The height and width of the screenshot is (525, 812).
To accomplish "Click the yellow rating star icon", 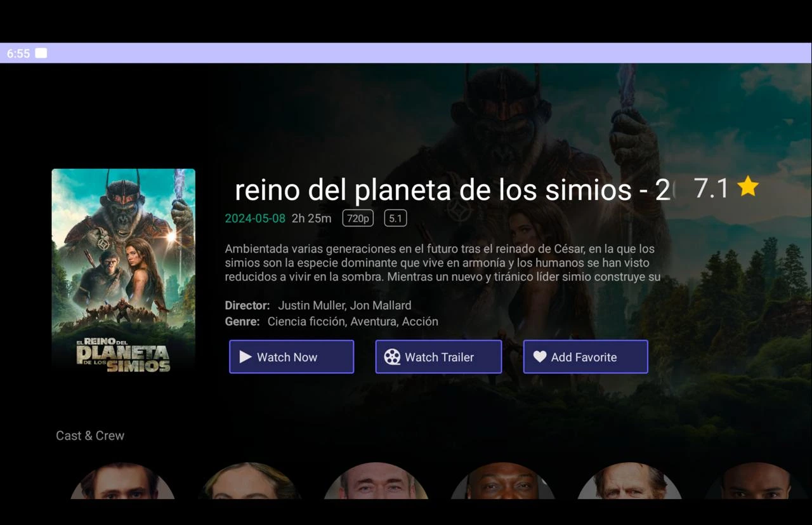I will click(x=748, y=187).
